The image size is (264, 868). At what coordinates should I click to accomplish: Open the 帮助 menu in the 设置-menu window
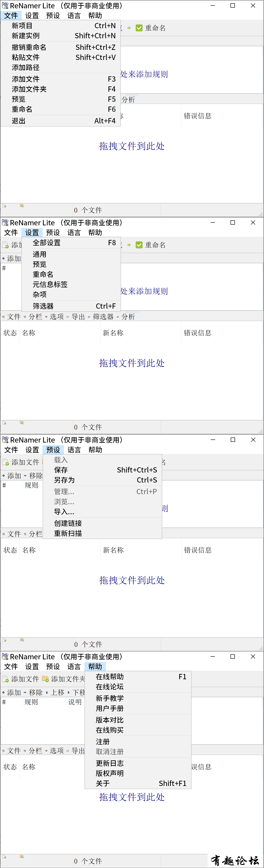[95, 233]
